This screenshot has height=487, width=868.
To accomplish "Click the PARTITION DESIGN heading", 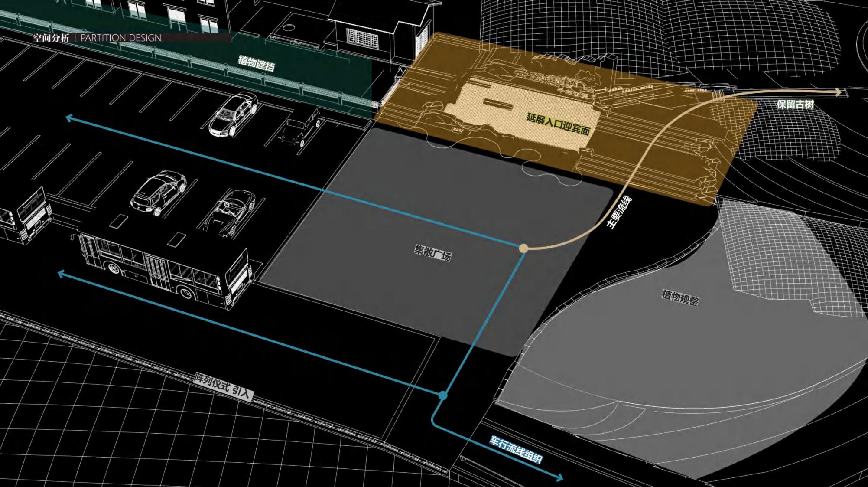I will pos(121,38).
